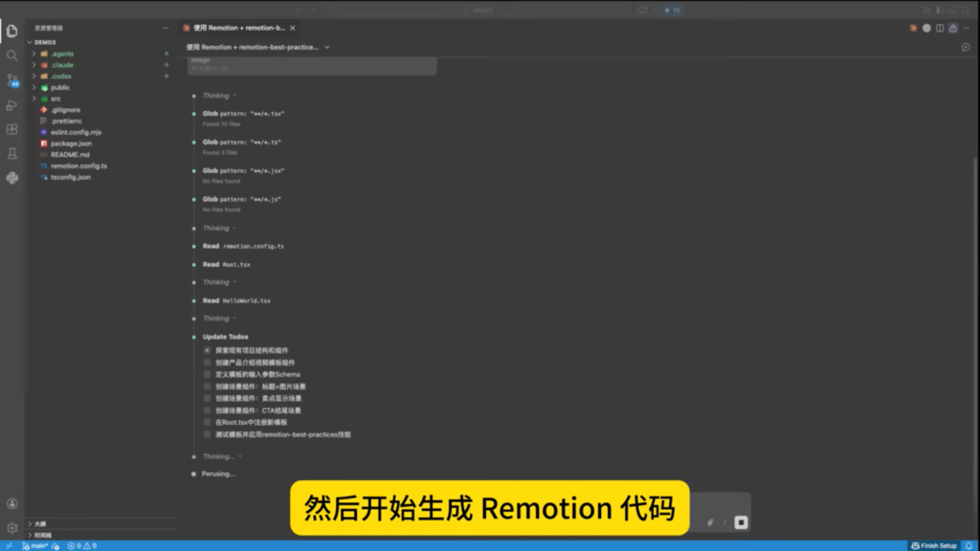Collapse the DEMO3 root folder
Viewport: 980px width, 551px height.
coord(30,42)
